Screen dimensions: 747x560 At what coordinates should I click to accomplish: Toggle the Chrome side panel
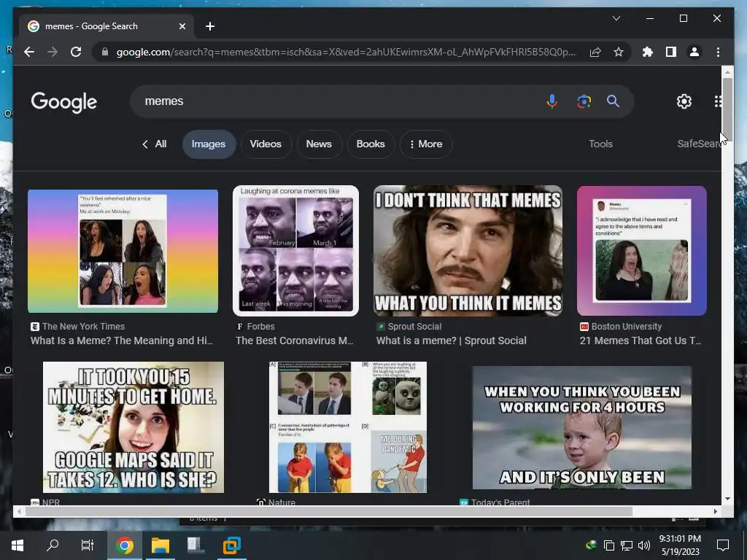tap(671, 52)
